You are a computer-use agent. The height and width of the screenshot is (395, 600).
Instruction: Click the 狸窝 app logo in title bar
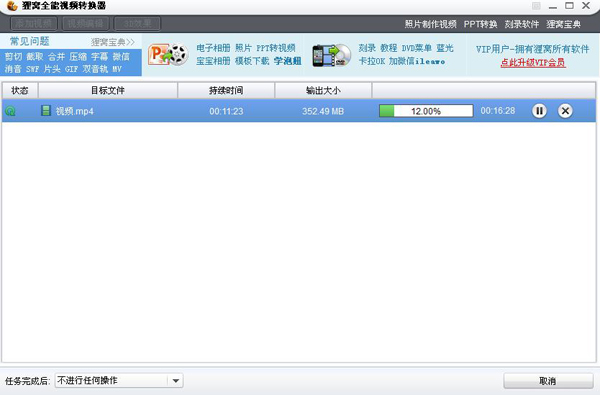[x=12, y=6]
